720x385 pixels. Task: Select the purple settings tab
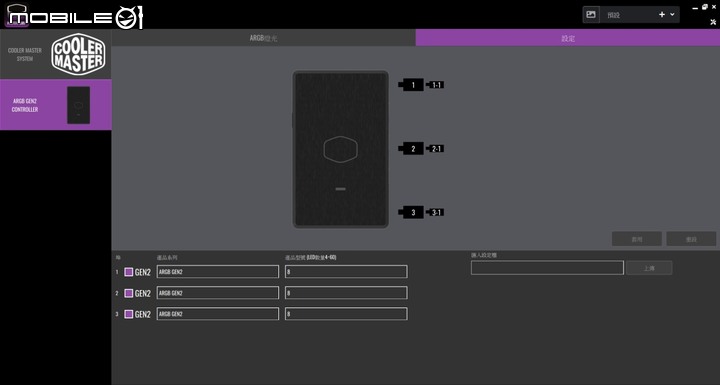(568, 38)
